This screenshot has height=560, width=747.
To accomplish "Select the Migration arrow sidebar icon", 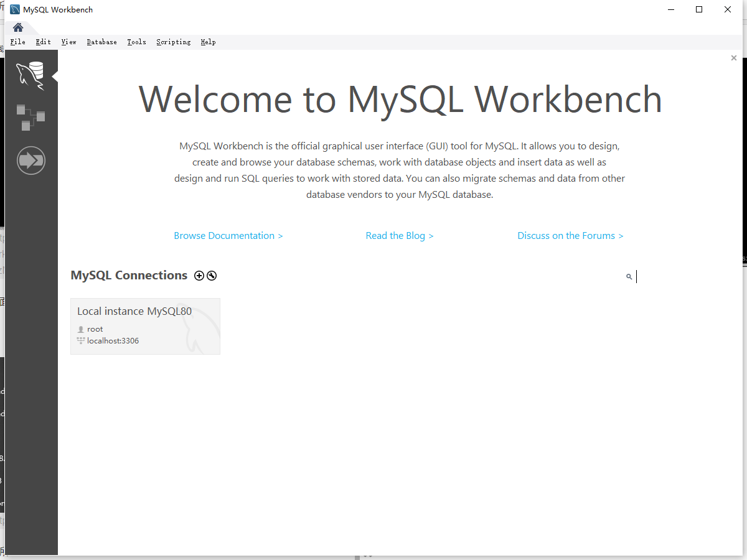I will click(31, 161).
